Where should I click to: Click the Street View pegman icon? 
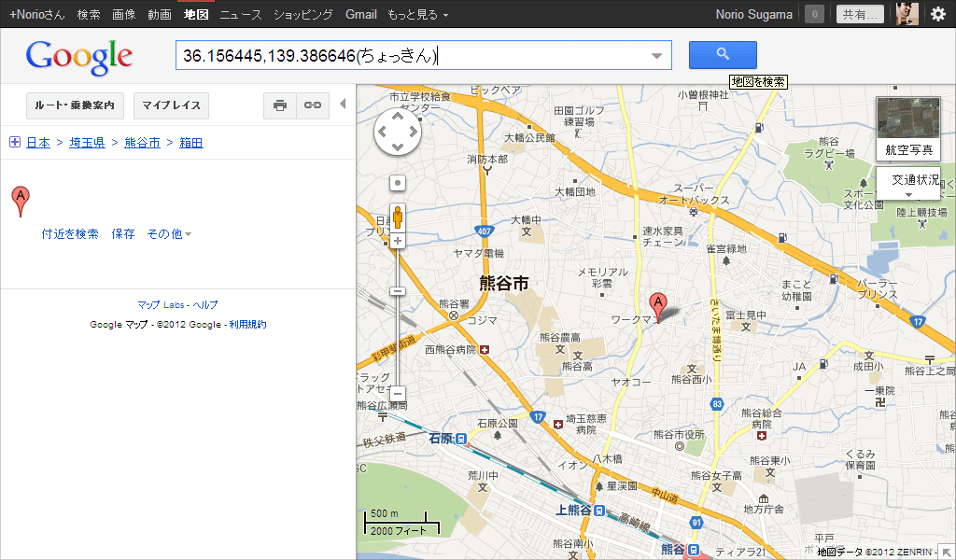point(398,217)
